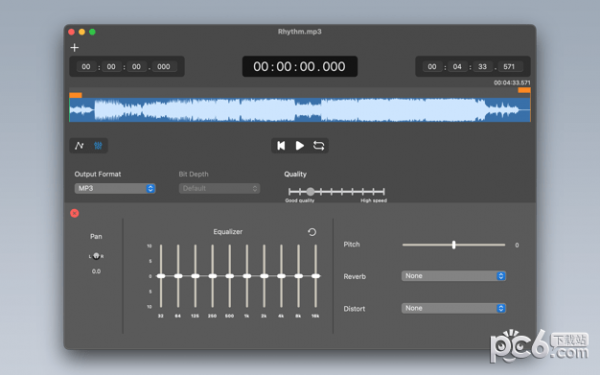The image size is (600, 375).
Task: Click the Pan knob
Action: (x=96, y=256)
